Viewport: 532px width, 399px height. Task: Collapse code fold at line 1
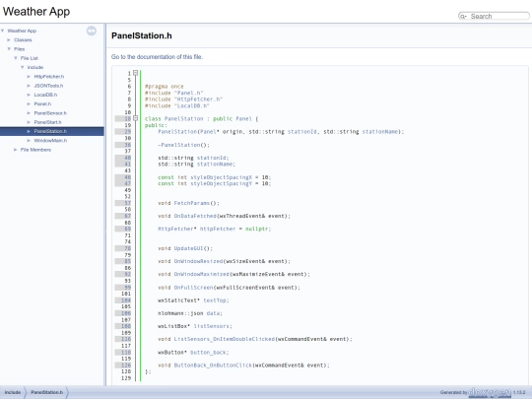tap(135, 73)
